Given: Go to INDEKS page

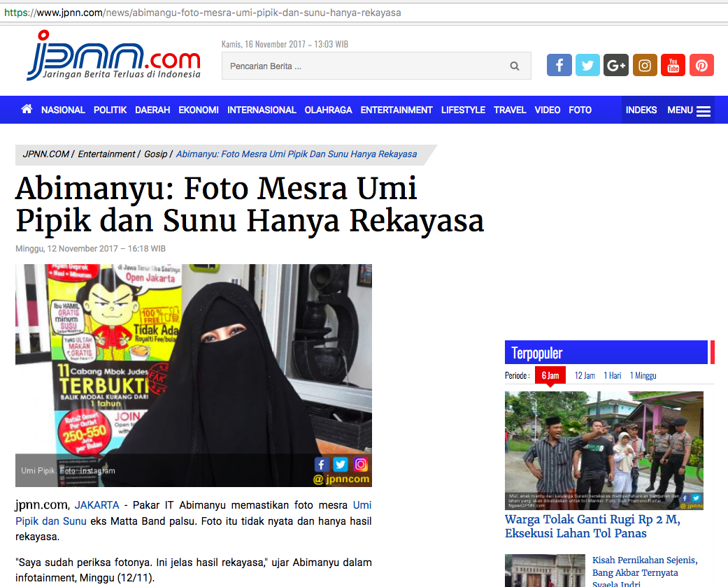Looking at the screenshot, I should pyautogui.click(x=641, y=110).
